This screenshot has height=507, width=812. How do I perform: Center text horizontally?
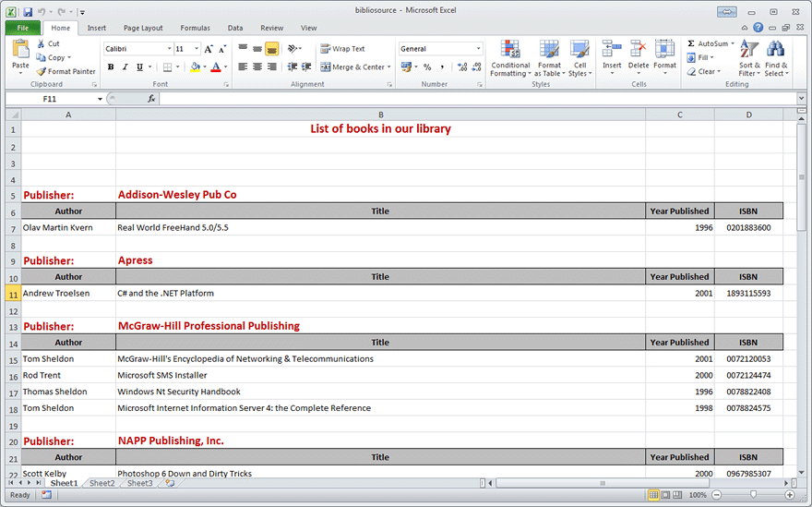click(257, 66)
